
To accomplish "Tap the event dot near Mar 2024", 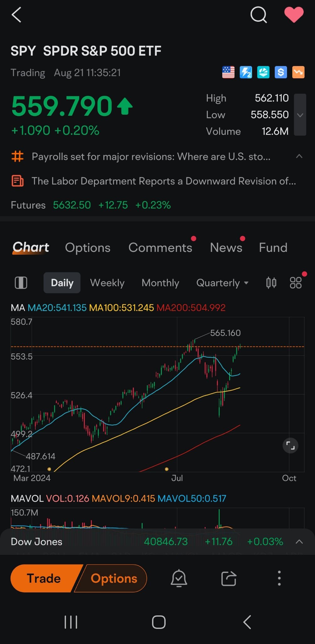I will coord(49,469).
